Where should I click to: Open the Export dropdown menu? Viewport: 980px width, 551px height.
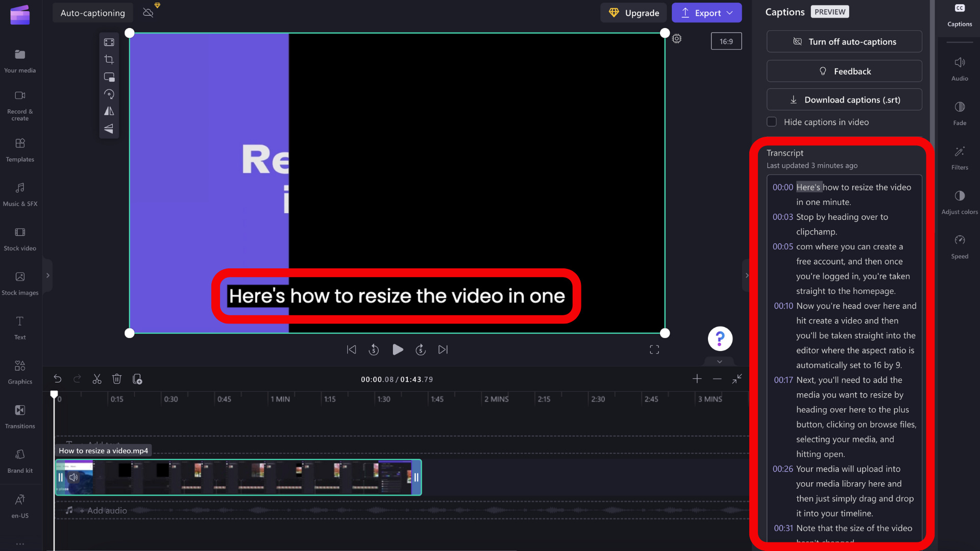coord(730,13)
